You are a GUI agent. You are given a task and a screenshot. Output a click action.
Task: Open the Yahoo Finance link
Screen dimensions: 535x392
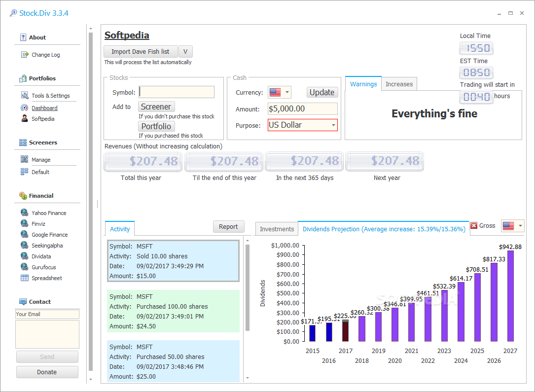[x=49, y=213]
